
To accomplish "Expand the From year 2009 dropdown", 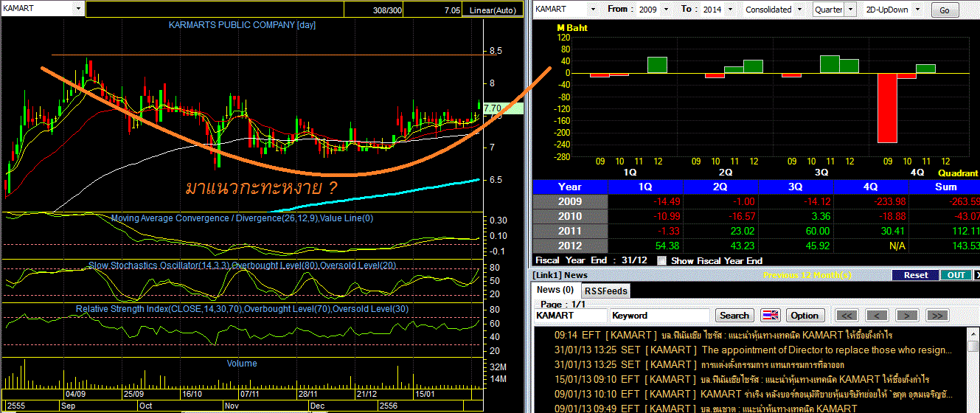I will pyautogui.click(x=667, y=10).
